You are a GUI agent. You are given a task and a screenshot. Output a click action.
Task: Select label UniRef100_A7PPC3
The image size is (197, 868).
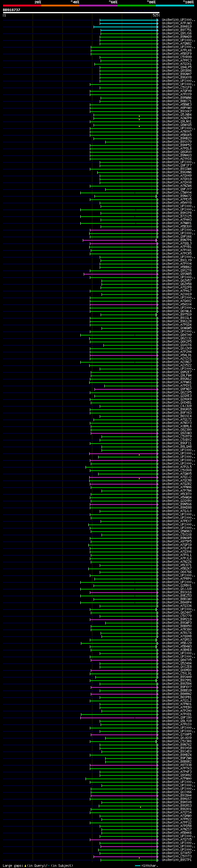(177, 60)
